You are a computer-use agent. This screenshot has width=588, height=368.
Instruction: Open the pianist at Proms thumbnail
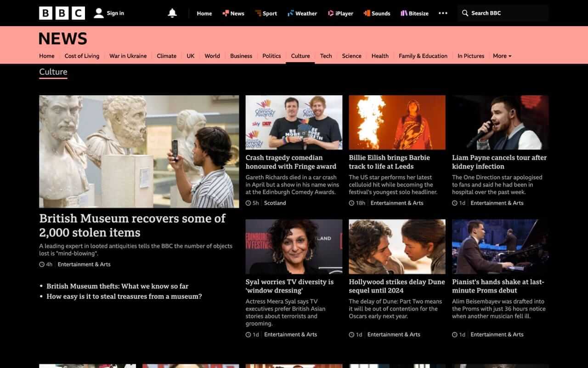tap(500, 247)
